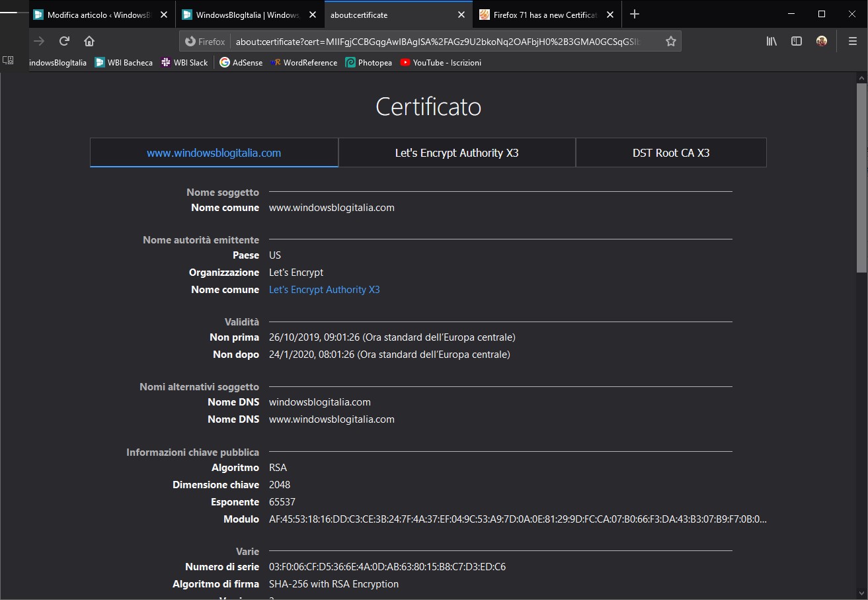Screen dimensions: 868x600
Task: Open the Photopea bookmark
Action: [x=369, y=63]
